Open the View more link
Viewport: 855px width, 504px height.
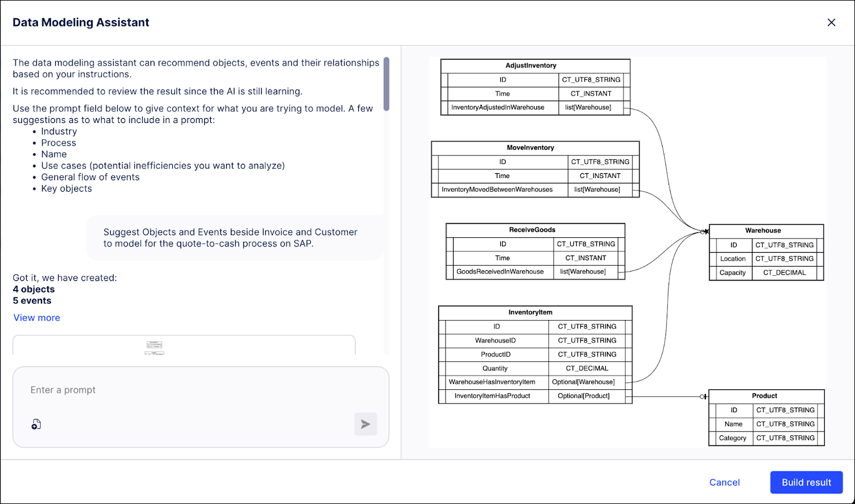click(x=36, y=318)
